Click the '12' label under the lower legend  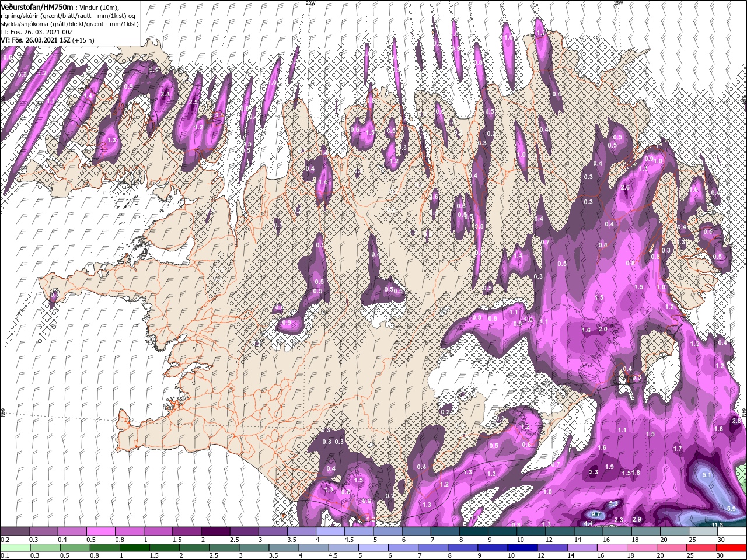tap(541, 555)
